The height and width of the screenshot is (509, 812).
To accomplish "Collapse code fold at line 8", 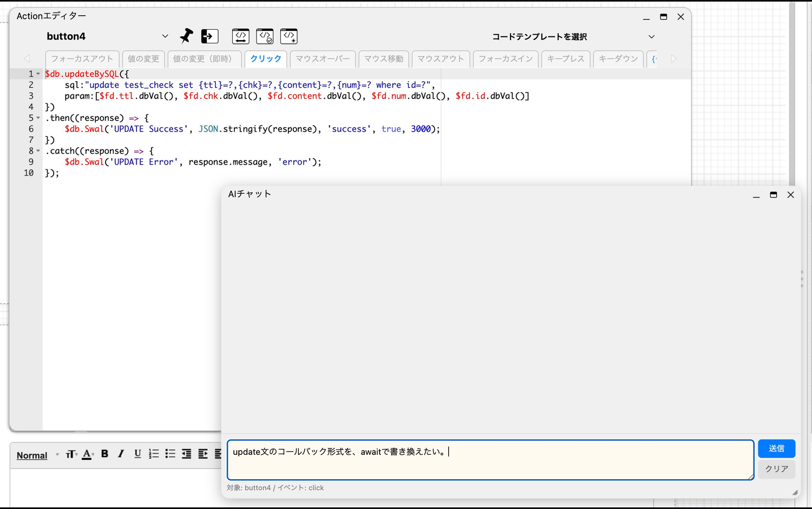I will click(x=38, y=151).
